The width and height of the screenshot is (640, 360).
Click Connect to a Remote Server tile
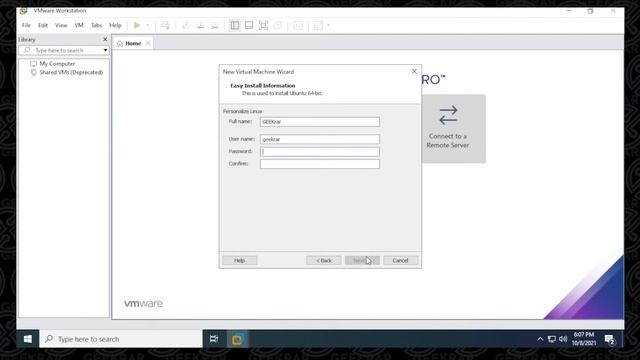453,129
